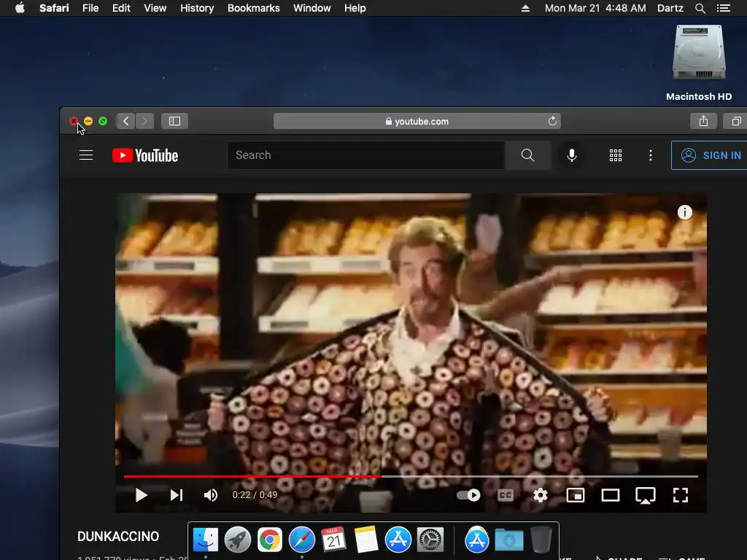Seek on the video progress bar
This screenshot has width=747, height=560.
coord(411,475)
